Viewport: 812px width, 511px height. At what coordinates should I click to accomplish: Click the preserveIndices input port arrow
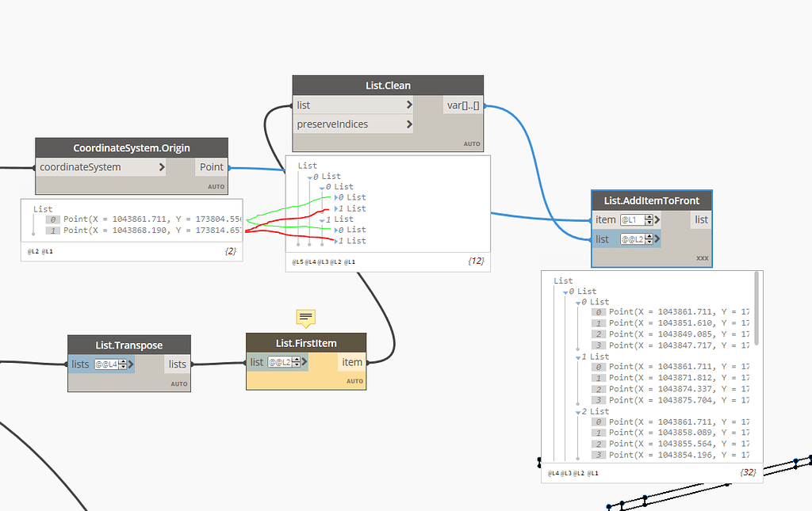[409, 124]
